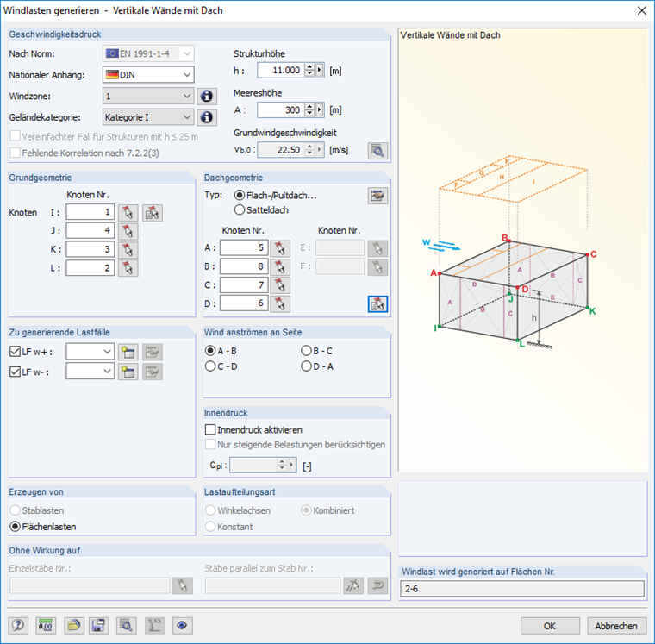
Task: Open Geländekategorie info button
Action: (207, 117)
